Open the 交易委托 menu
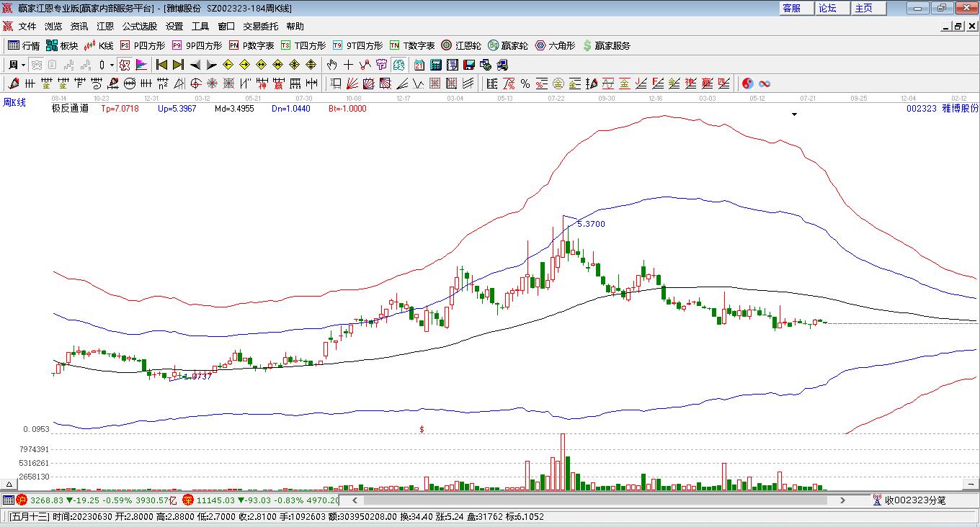The width and height of the screenshot is (980, 527). pyautogui.click(x=260, y=26)
